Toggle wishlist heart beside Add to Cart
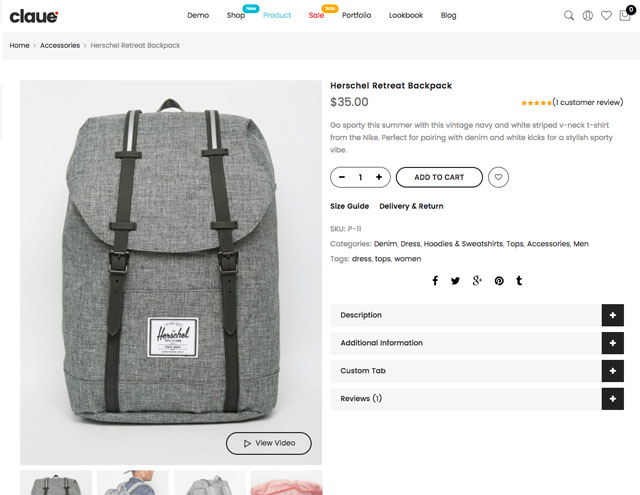640x495 pixels. pos(498,177)
